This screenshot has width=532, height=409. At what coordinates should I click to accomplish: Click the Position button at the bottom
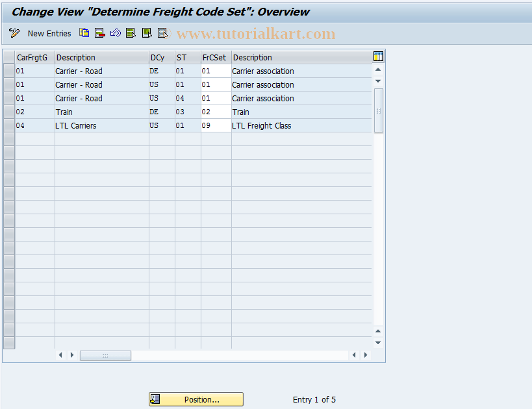click(x=196, y=399)
